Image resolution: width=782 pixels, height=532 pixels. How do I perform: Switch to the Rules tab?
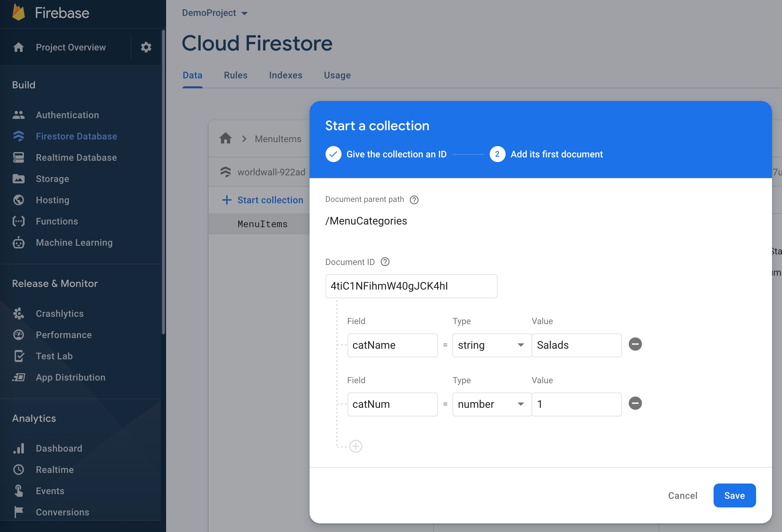pos(236,75)
